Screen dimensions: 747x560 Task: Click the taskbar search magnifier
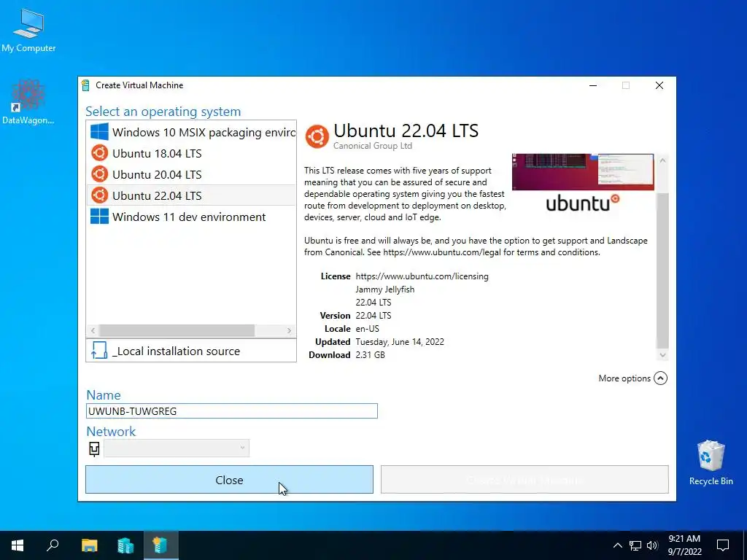(53, 545)
